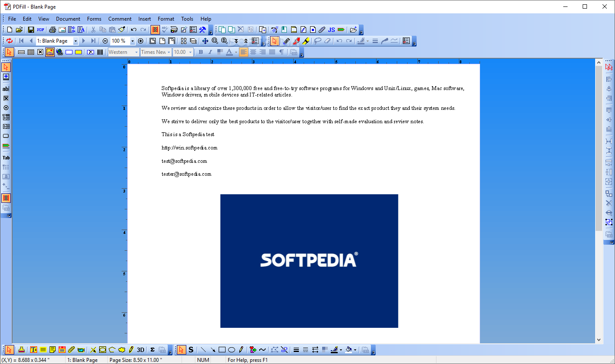Screen dimensions: 615x364
Task: Insert a barcode field
Action: point(100,52)
